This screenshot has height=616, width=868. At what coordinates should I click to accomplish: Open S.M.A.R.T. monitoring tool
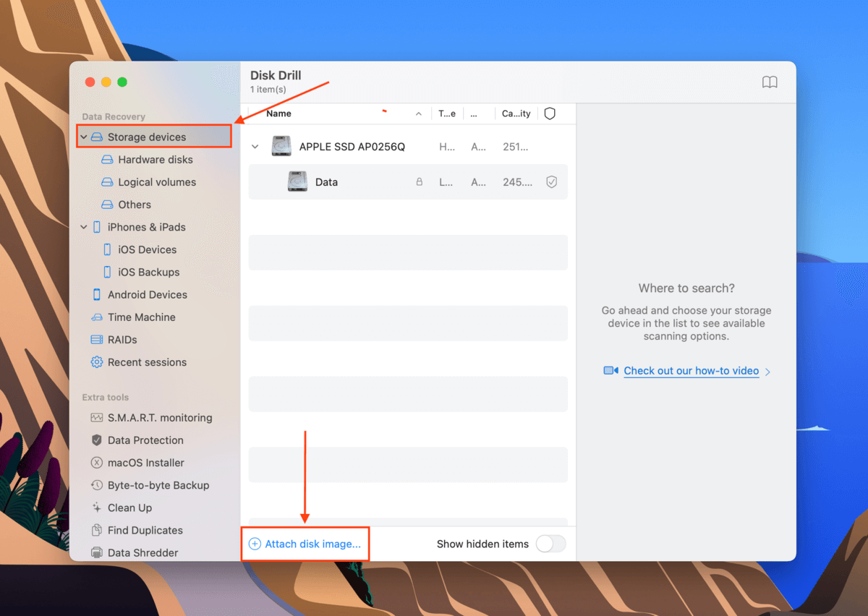pyautogui.click(x=160, y=418)
